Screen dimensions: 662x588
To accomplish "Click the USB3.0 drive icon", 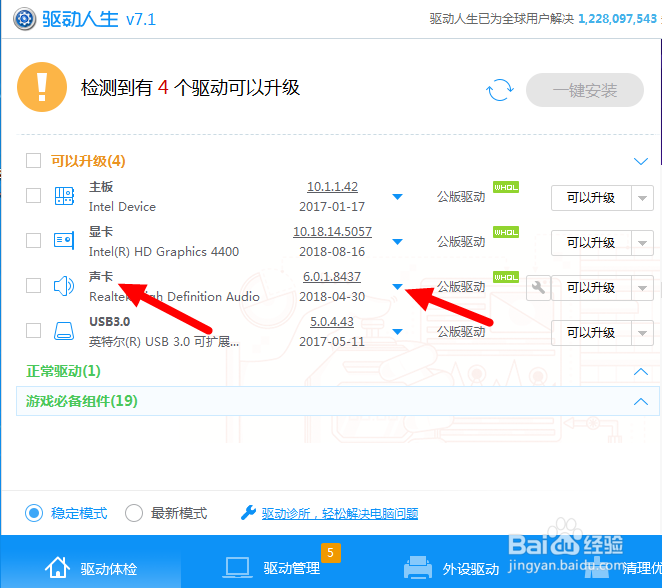I will click(64, 331).
